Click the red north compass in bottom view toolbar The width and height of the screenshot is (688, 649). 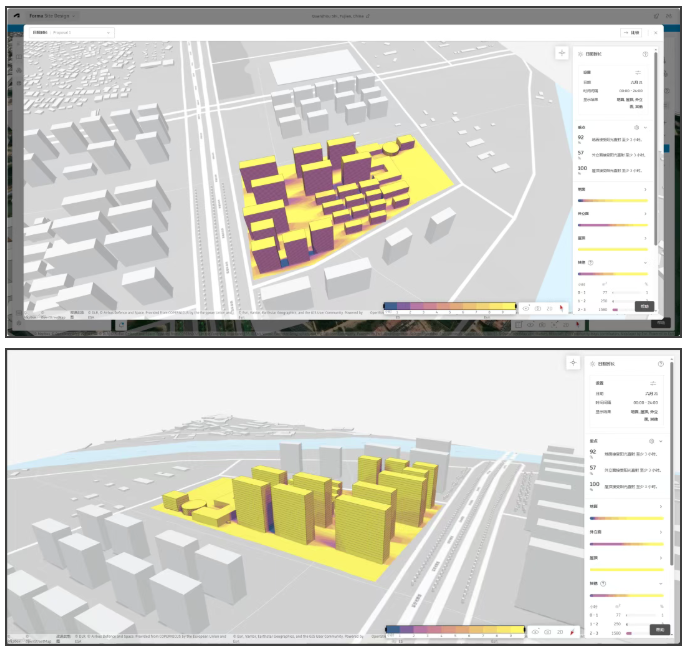coord(572,632)
